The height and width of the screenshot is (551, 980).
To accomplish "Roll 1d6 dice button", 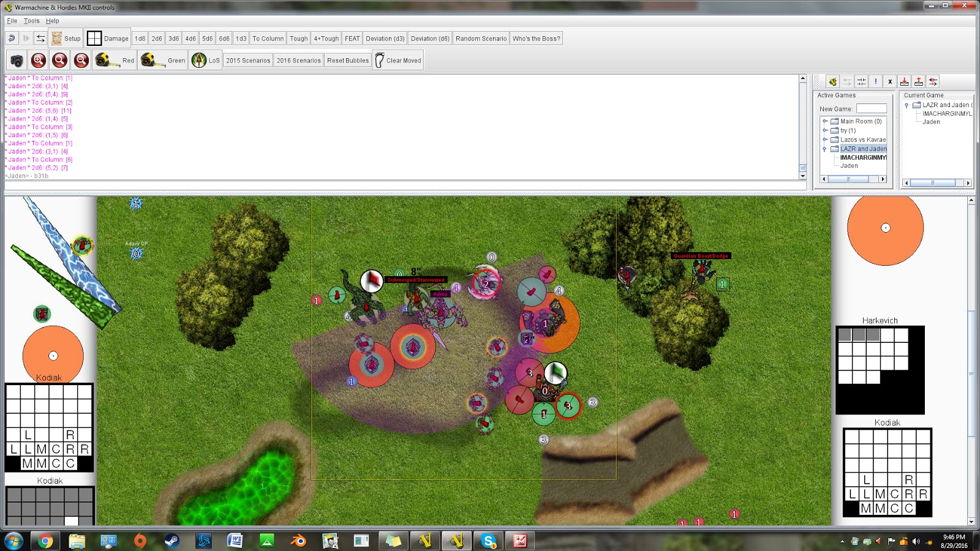I will point(140,38).
